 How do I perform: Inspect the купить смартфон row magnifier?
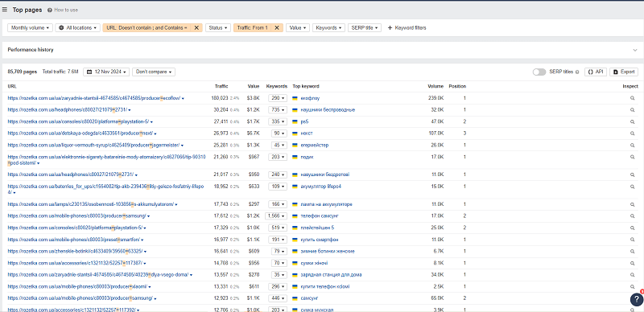coord(633,240)
